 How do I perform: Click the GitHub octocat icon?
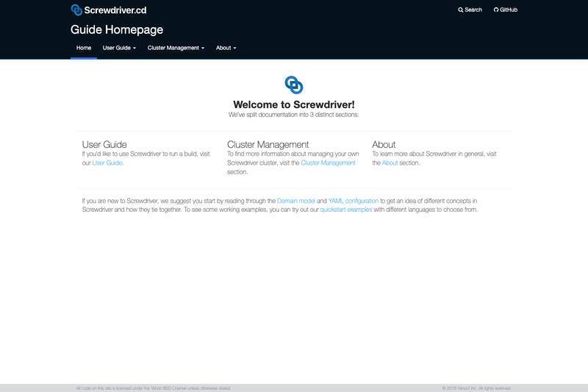496,10
